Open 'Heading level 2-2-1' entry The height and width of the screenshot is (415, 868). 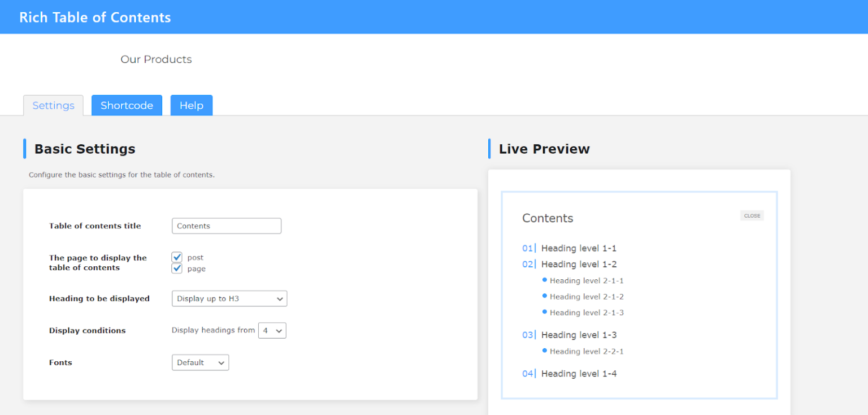585,351
